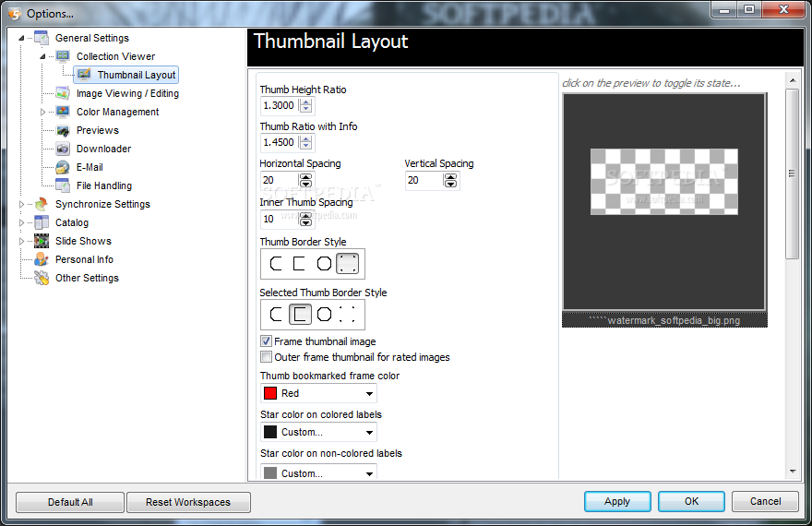
Task: Choose octagon Selected Thumb Border Style
Action: [x=324, y=315]
